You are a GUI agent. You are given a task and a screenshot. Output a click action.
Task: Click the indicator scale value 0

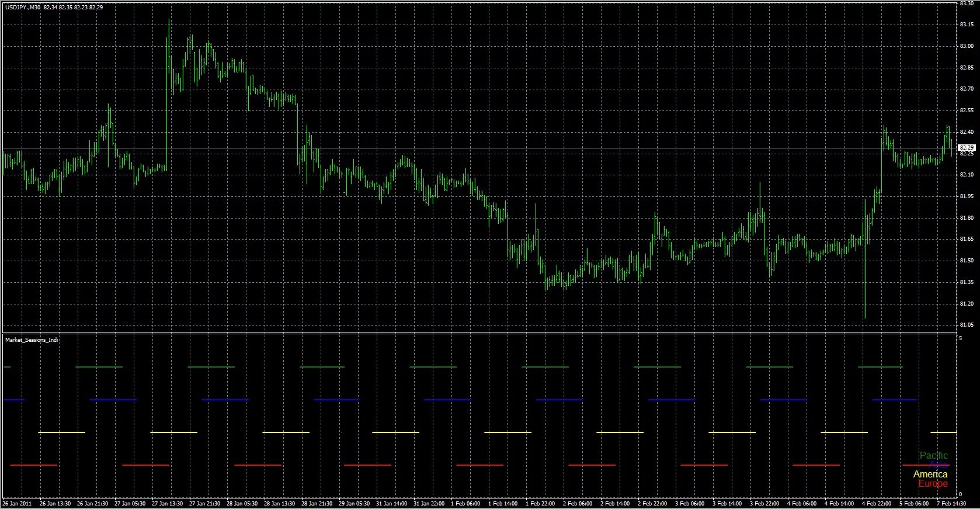click(x=961, y=495)
